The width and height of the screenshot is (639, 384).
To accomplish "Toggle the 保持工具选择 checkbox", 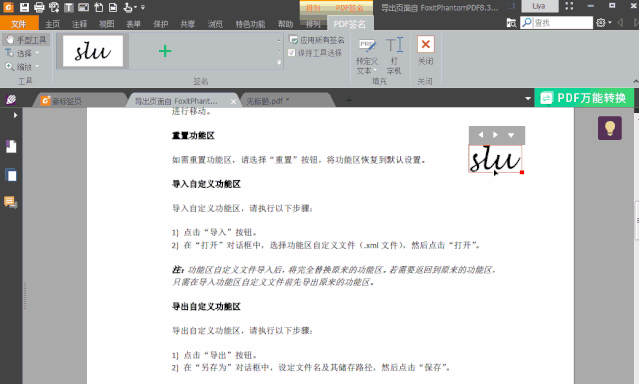I will (x=291, y=53).
